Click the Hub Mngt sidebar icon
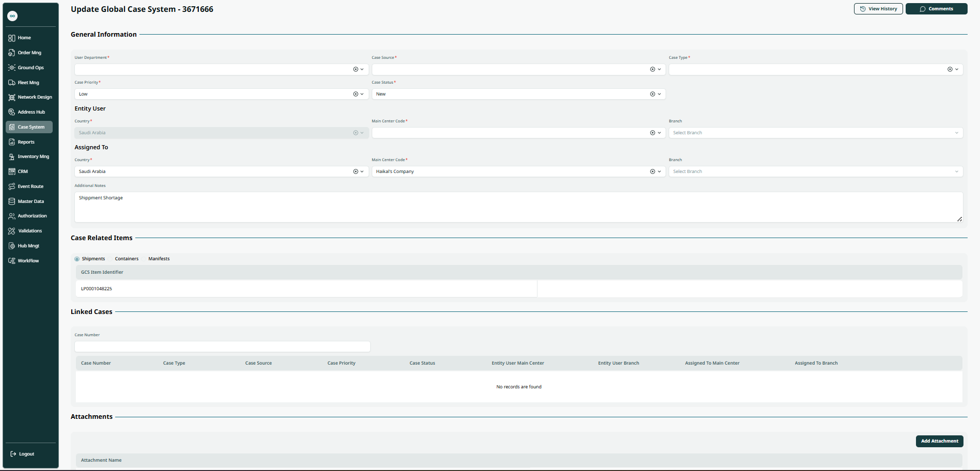The image size is (980, 471). [11, 246]
